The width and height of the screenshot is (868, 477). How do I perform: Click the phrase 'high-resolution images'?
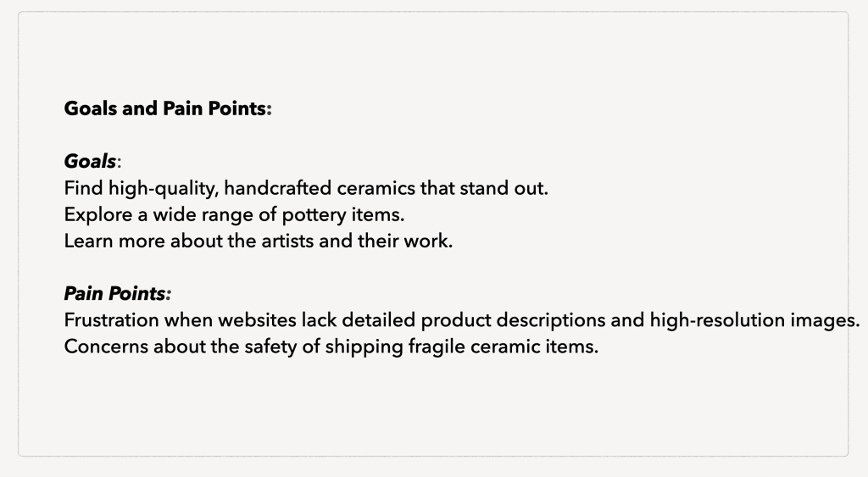click(754, 321)
